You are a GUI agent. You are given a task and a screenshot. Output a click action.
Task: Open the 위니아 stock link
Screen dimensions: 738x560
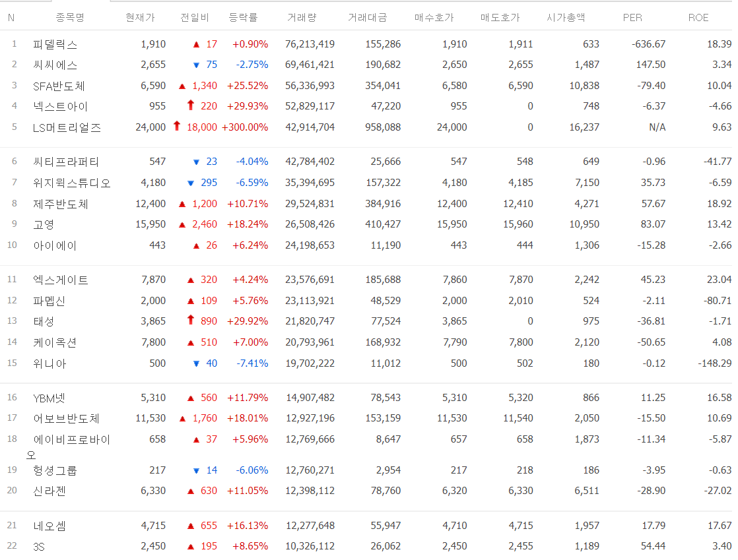pyautogui.click(x=50, y=364)
